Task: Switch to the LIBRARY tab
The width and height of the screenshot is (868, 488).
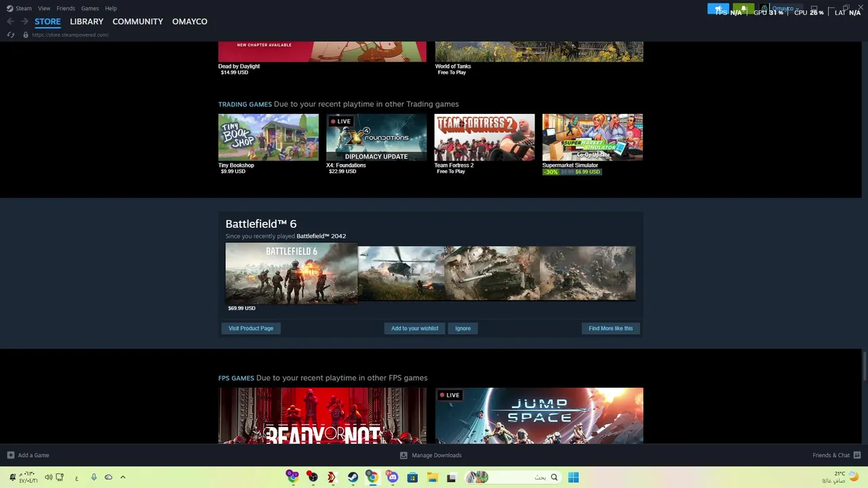Action: click(87, 22)
